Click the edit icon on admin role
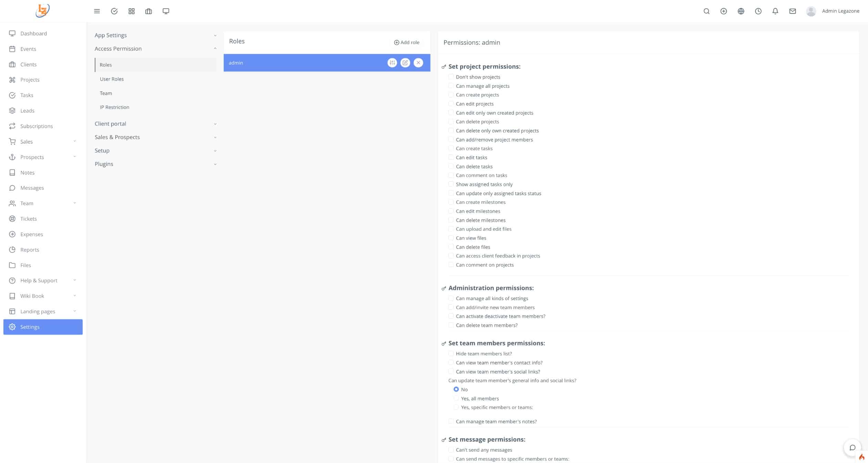The image size is (868, 463). [405, 63]
